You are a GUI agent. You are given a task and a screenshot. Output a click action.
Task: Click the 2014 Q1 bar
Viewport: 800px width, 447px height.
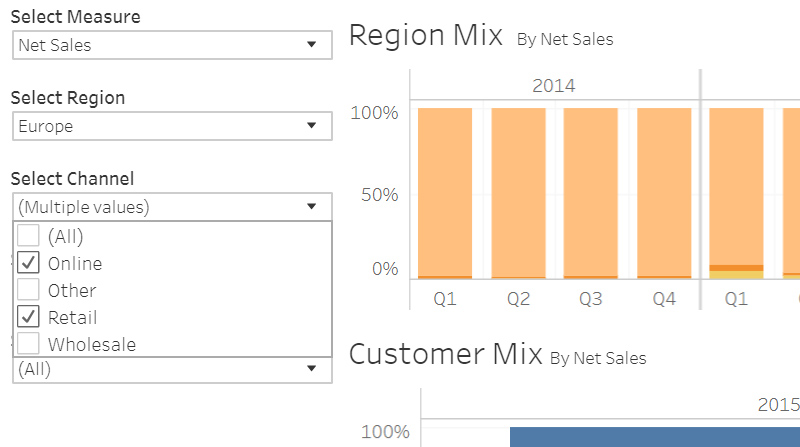pyautogui.click(x=444, y=190)
